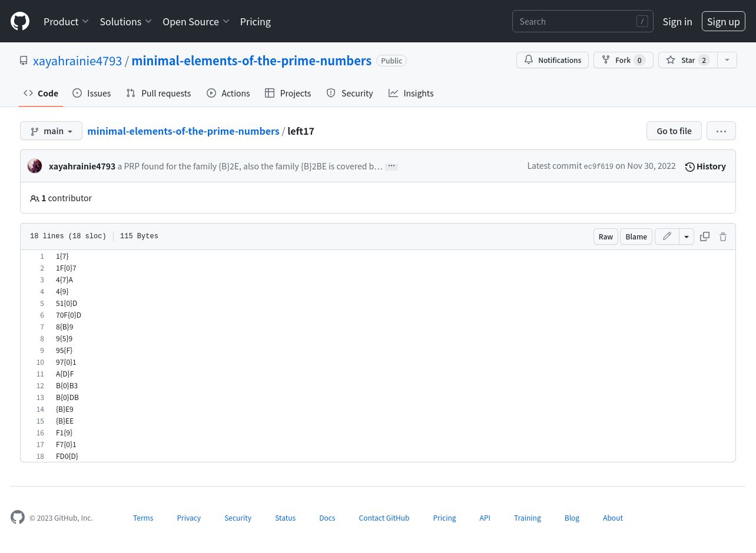Click the commit author avatar

click(x=35, y=166)
